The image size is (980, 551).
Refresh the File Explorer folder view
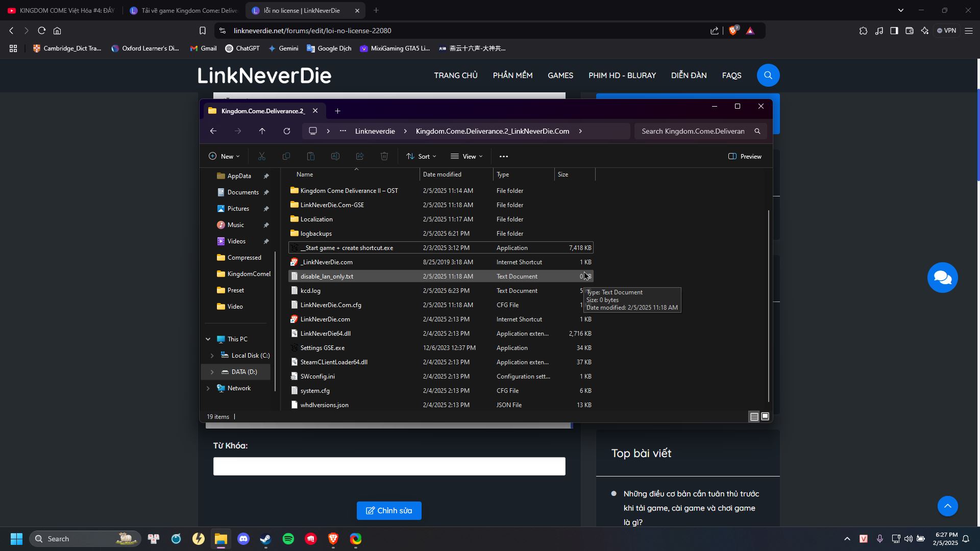click(287, 132)
